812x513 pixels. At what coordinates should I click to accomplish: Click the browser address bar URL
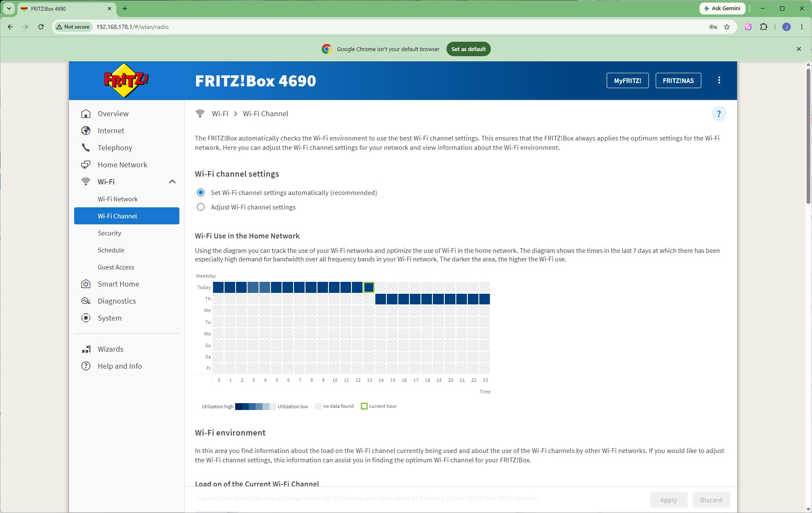(132, 27)
